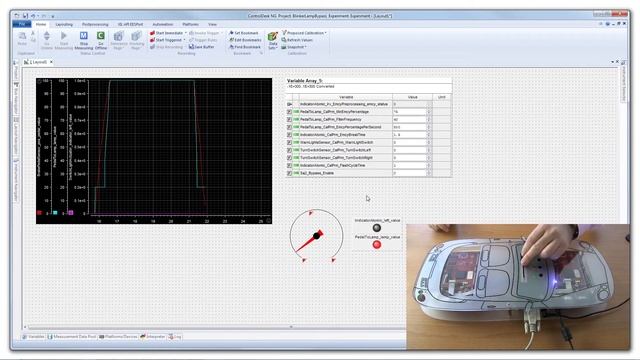Image resolution: width=640 pixels, height=360 pixels.
Task: Toggle checkbox for PedalToLamp MinEncyPercentage row
Action: (289, 112)
